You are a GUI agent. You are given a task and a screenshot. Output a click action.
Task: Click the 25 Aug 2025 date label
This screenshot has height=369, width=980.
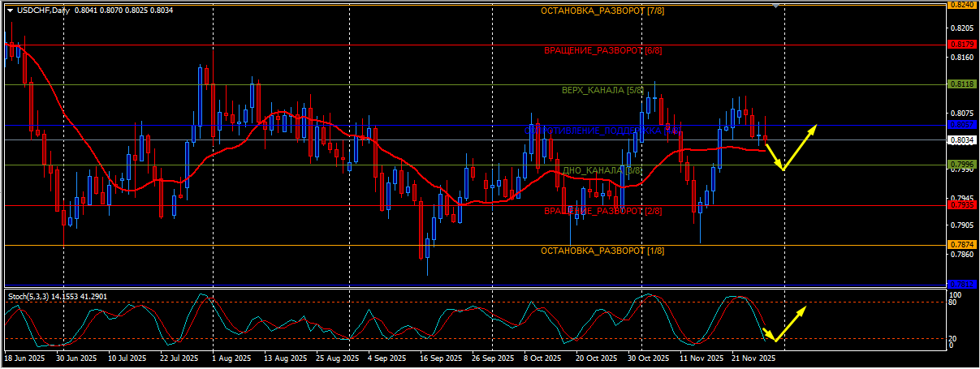tap(335, 358)
